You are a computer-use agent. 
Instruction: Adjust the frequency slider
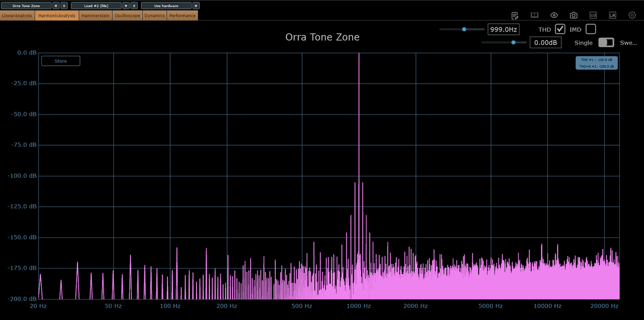point(462,29)
